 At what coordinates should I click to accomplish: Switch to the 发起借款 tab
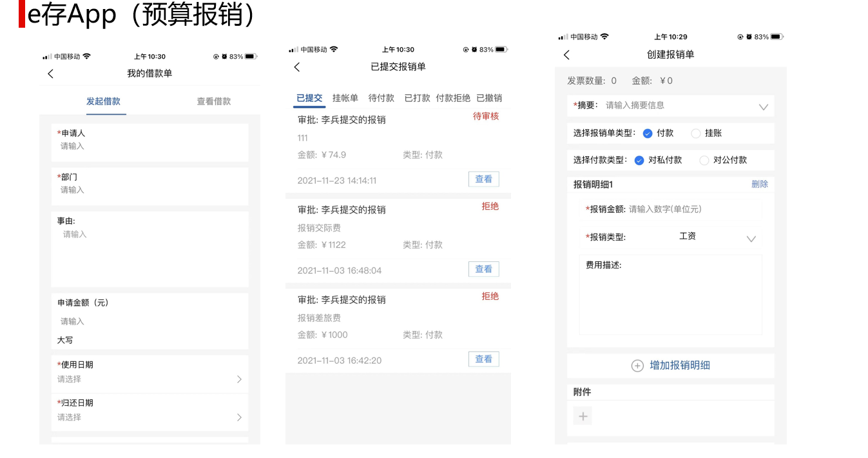pos(104,101)
